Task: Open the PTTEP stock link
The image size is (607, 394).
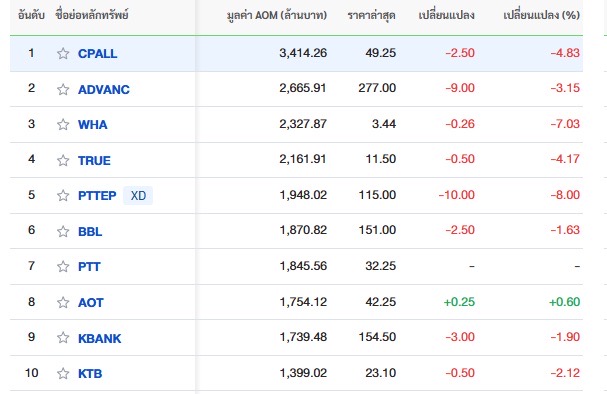Action: click(x=97, y=195)
